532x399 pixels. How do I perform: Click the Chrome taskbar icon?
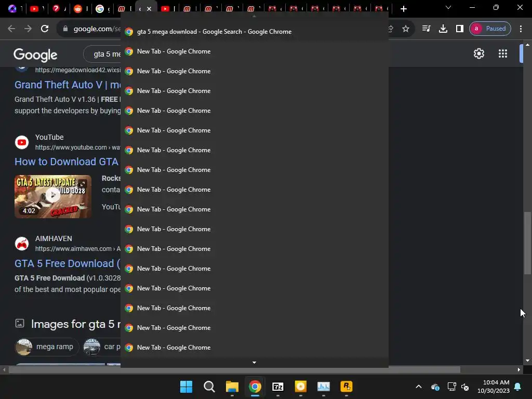pyautogui.click(x=255, y=387)
